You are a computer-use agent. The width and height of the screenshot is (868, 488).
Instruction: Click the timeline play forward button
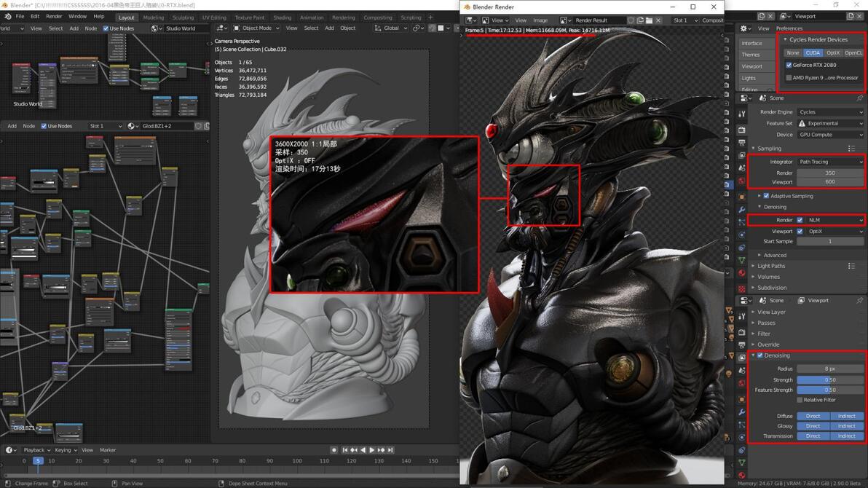pos(371,450)
